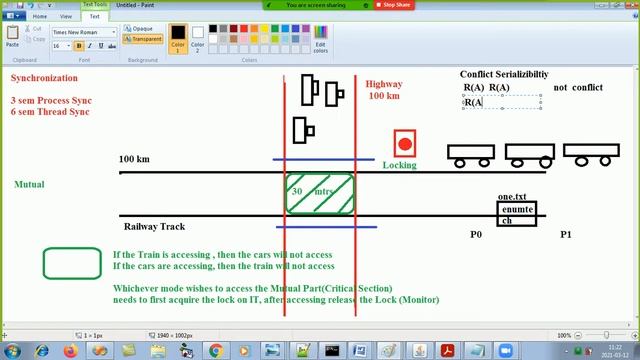Click the 'Locking' label on canvas
The width and height of the screenshot is (640, 360).
click(400, 165)
